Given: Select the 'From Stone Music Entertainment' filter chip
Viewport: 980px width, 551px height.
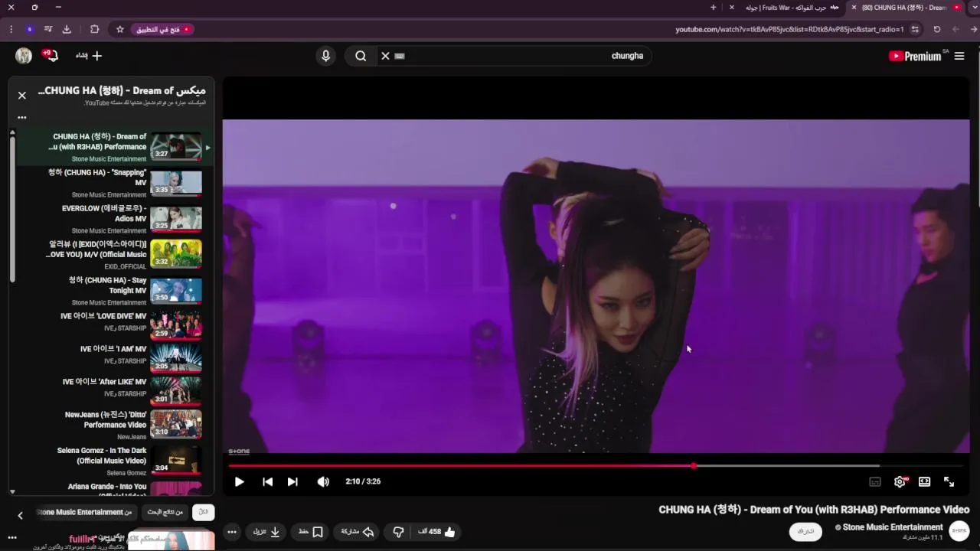Looking at the screenshot, I should pos(84,513).
